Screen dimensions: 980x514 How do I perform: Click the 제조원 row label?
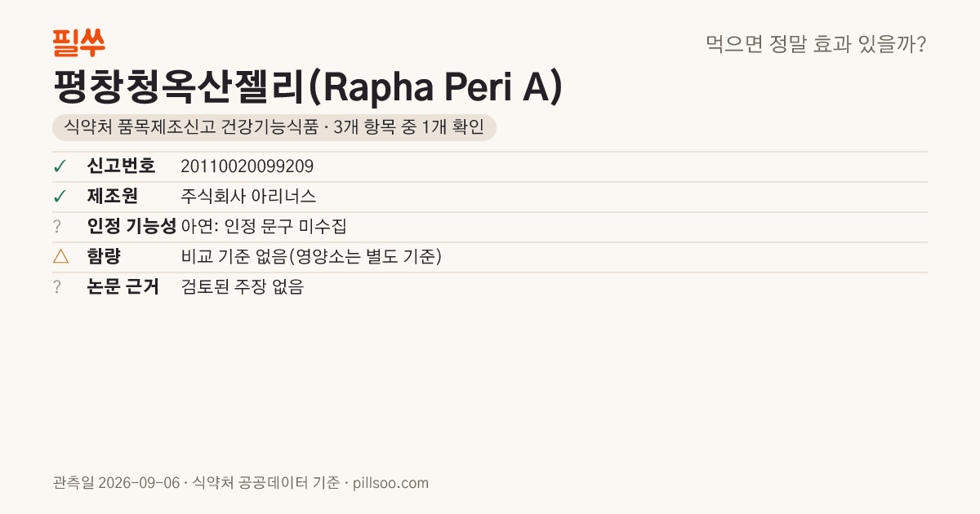pyautogui.click(x=112, y=197)
